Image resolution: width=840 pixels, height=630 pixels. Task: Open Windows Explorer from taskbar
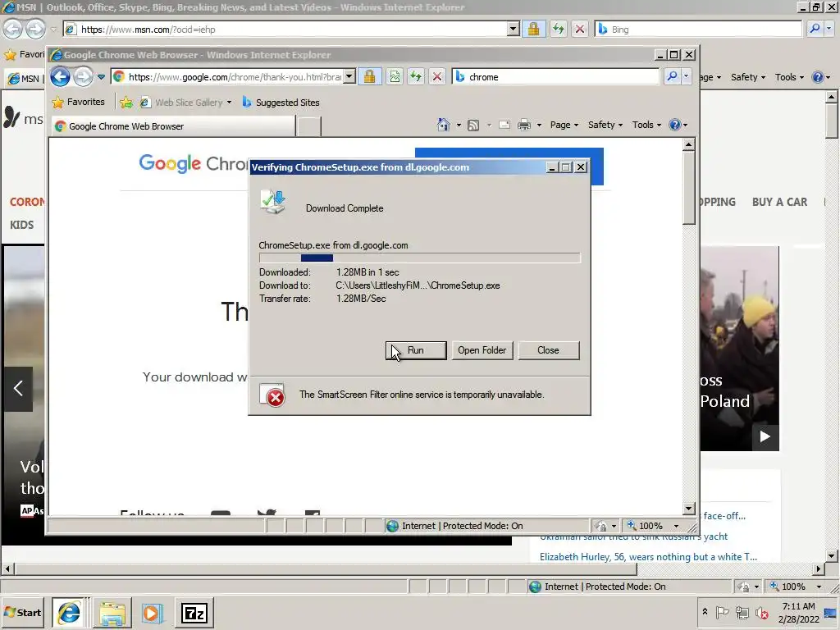(x=112, y=613)
